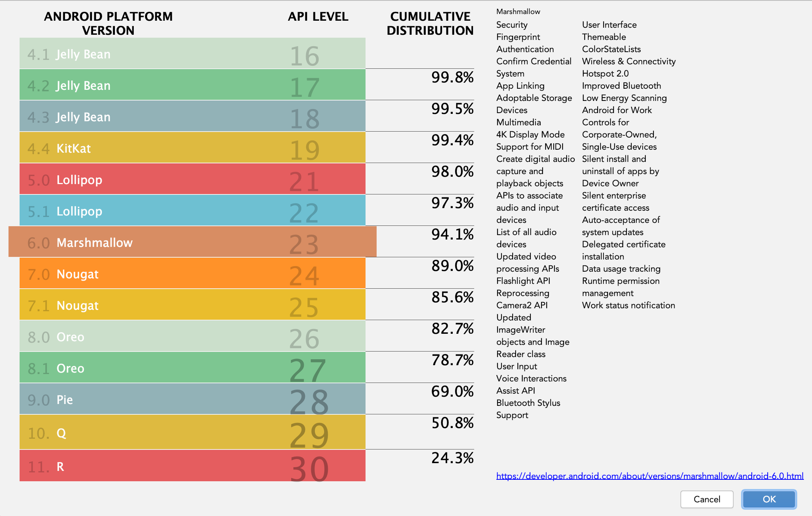
Task: Pick the 8.1 Oreo API 27 bar
Action: [192, 367]
